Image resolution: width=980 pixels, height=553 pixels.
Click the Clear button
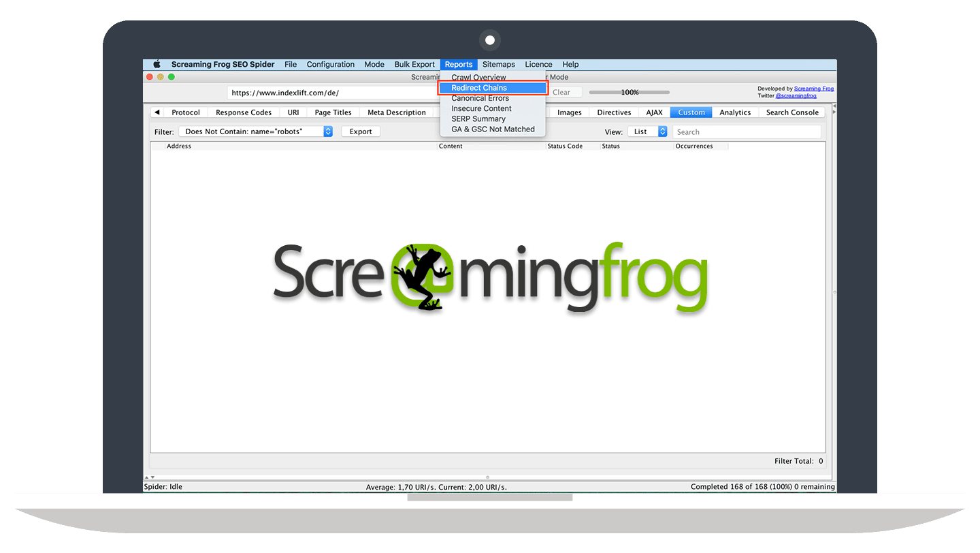point(562,93)
